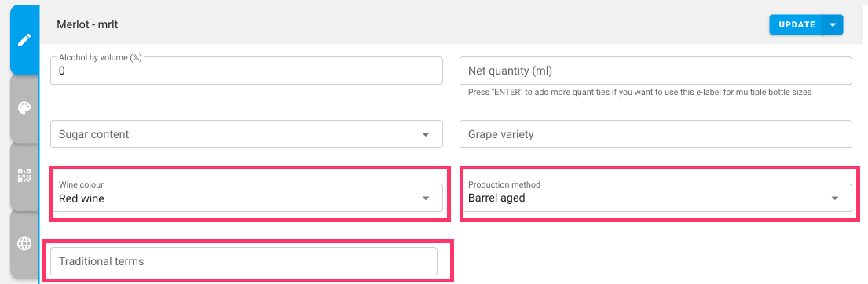The width and height of the screenshot is (868, 284).
Task: Open the Production method combo box
Action: pos(655,198)
